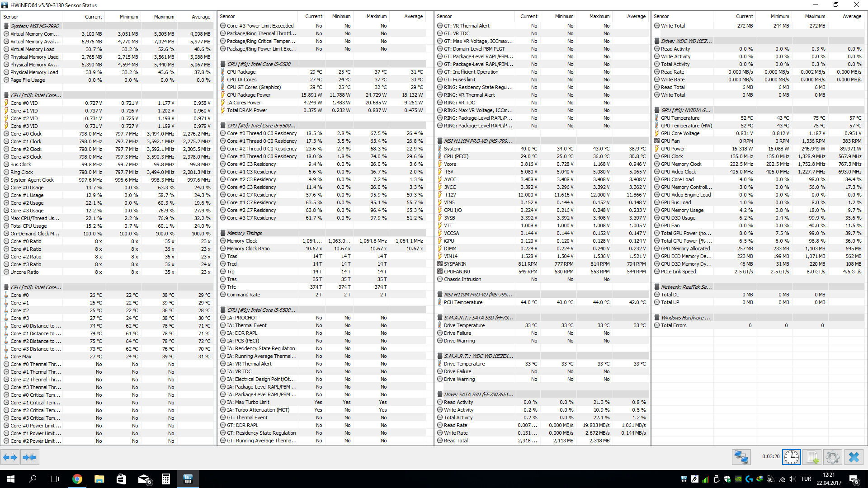This screenshot has width=868, height=488.
Task: Select the 'Vcore' voltage row
Action: 542,164
